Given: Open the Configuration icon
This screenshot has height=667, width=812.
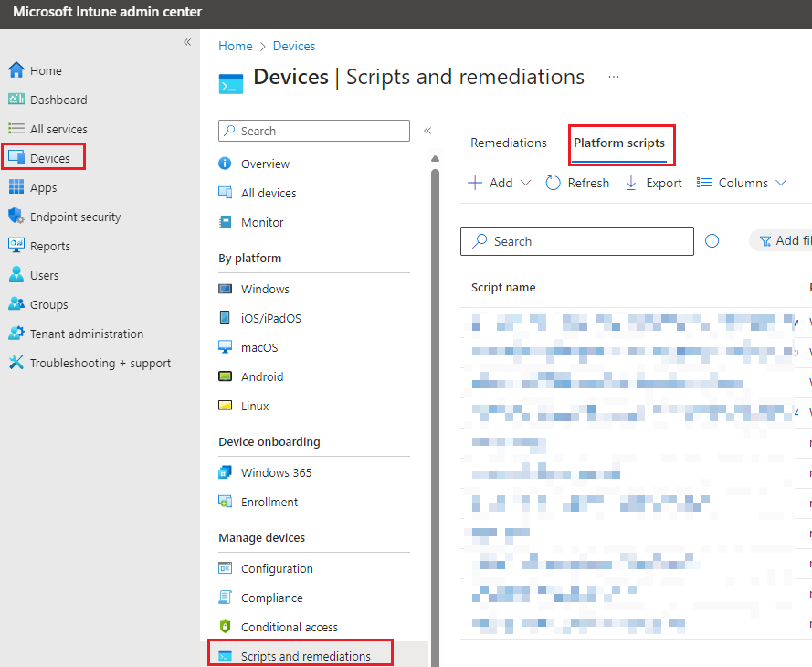Looking at the screenshot, I should pyautogui.click(x=225, y=568).
